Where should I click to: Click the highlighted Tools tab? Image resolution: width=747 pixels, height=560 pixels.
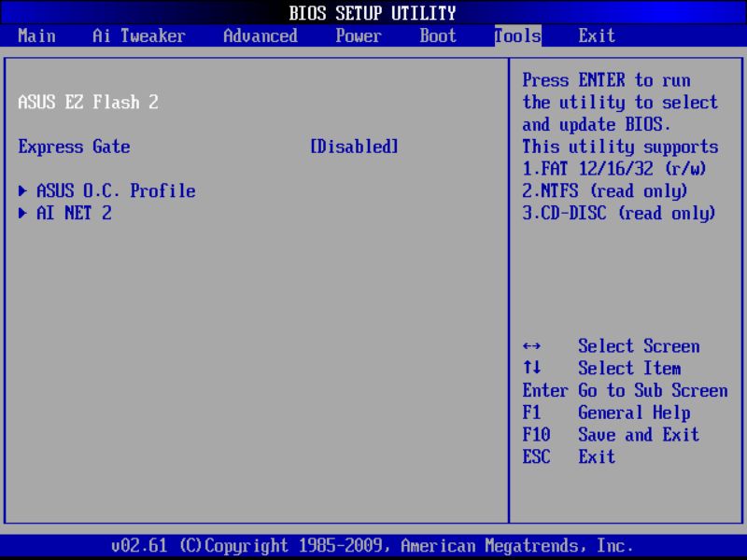(x=516, y=35)
